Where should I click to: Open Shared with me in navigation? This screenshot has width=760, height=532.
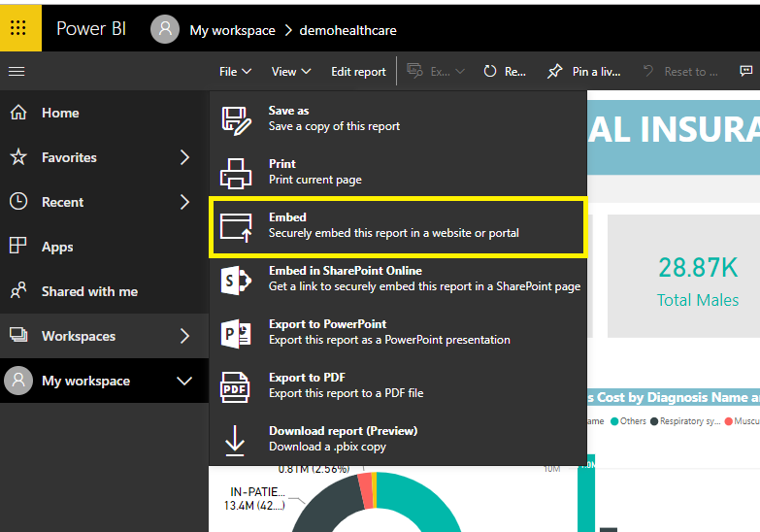point(104,291)
